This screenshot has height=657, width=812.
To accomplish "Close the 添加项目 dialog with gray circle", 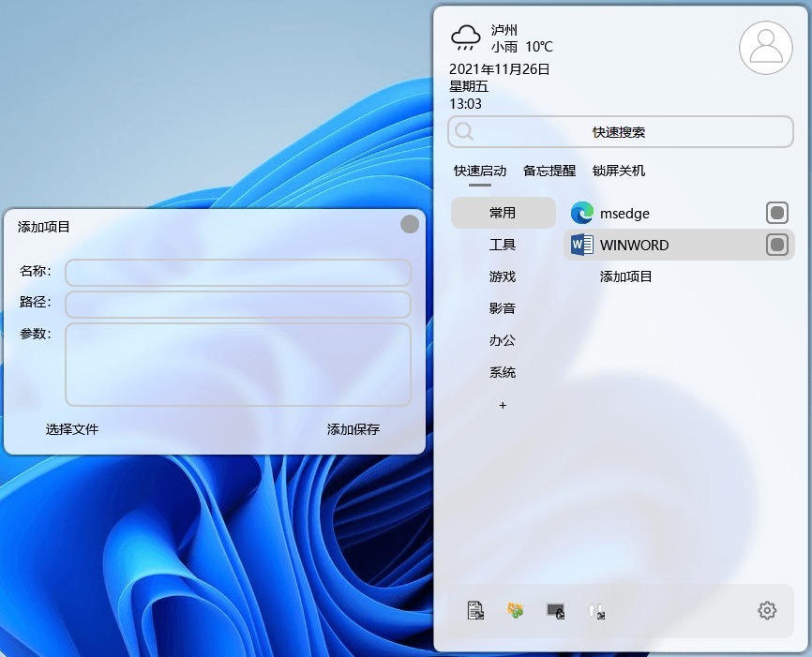I will tap(410, 224).
